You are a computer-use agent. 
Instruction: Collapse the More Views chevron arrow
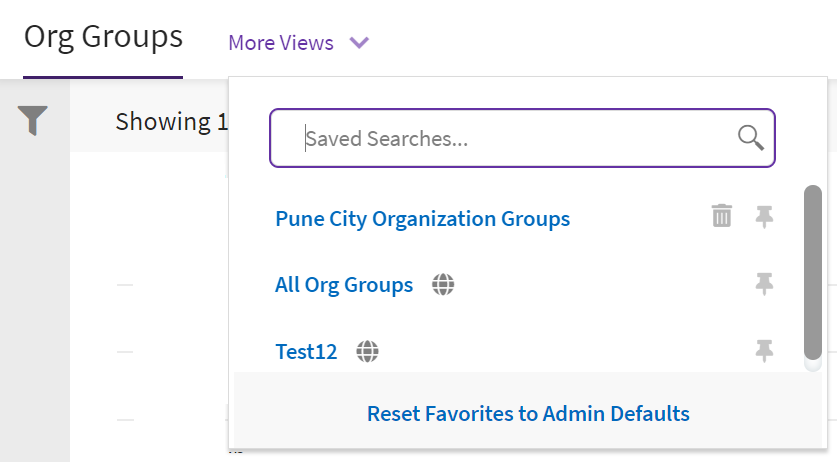(x=359, y=43)
